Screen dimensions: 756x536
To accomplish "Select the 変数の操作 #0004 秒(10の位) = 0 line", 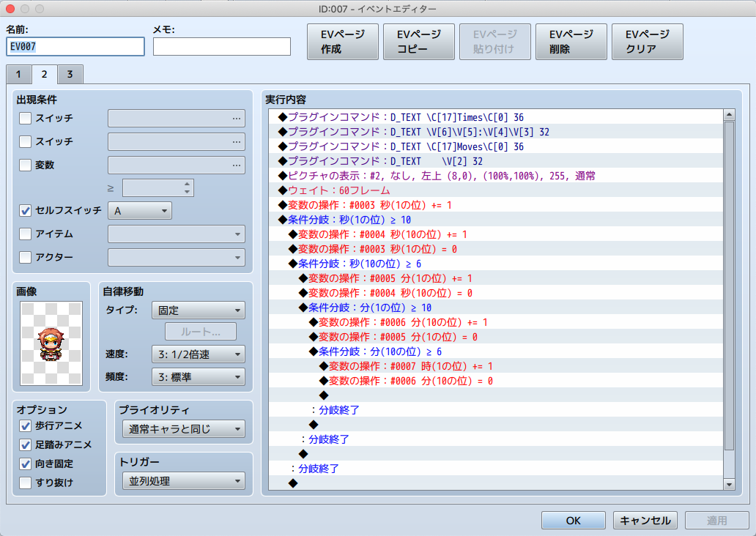I will (496, 293).
